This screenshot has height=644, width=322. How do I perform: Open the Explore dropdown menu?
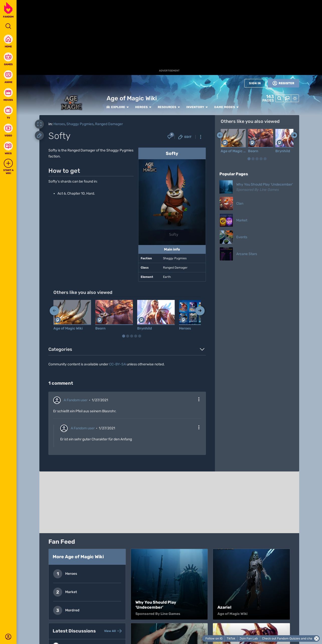pos(118,107)
